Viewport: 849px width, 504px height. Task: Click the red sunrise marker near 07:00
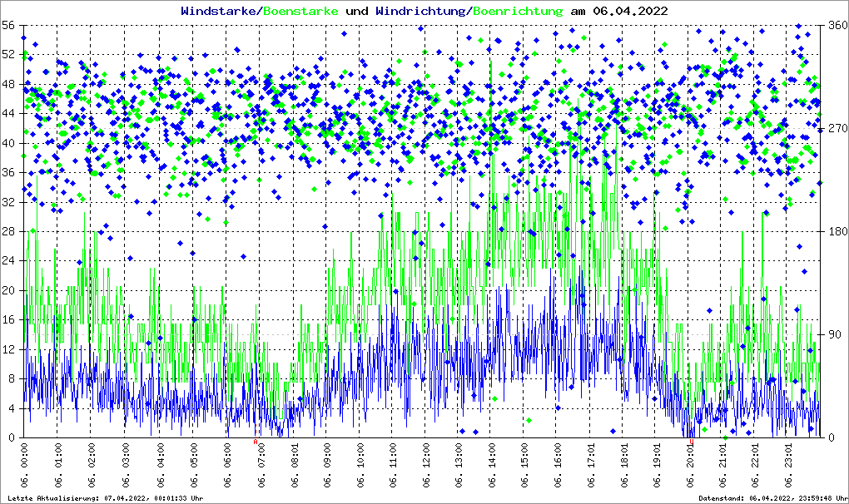(256, 442)
